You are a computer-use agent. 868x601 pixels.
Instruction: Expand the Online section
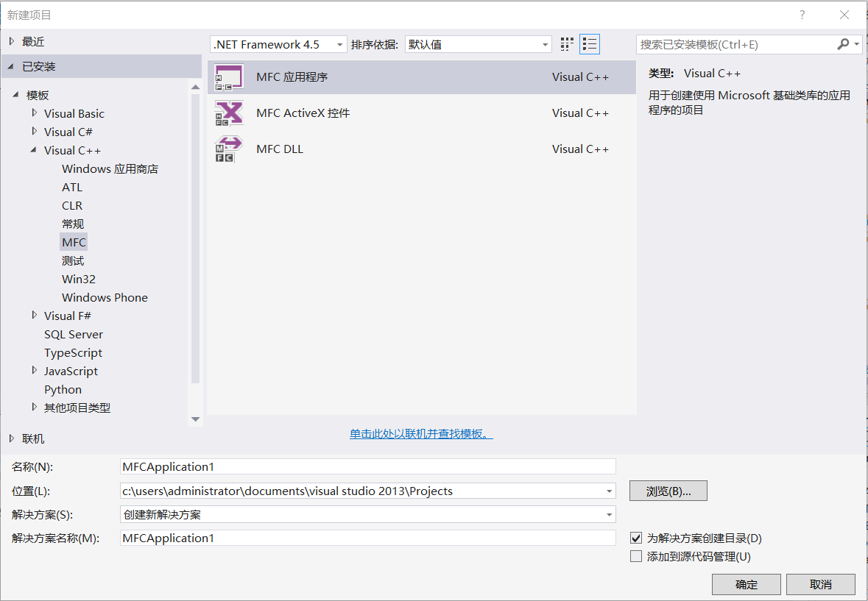pos(12,438)
